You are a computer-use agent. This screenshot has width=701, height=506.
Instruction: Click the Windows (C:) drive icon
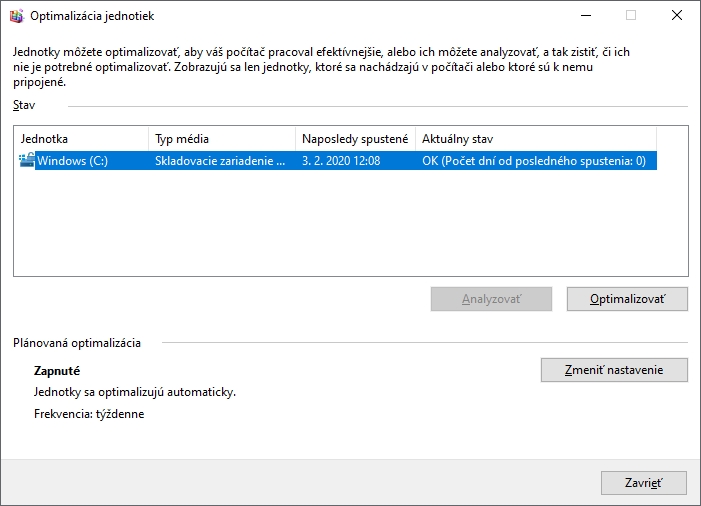(x=26, y=160)
